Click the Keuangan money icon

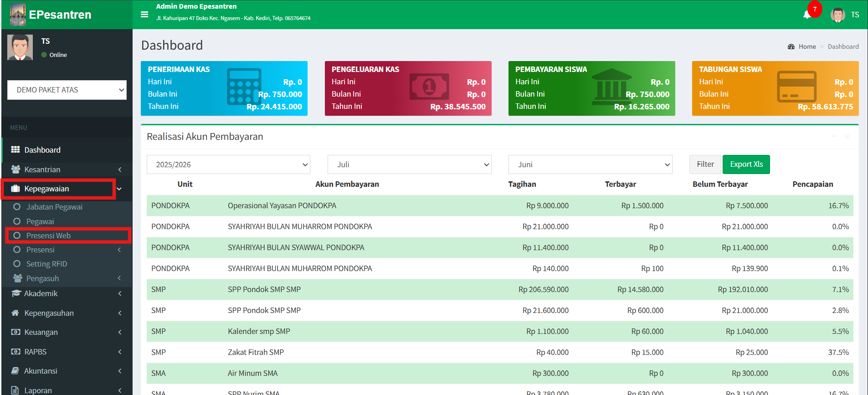[15, 332]
